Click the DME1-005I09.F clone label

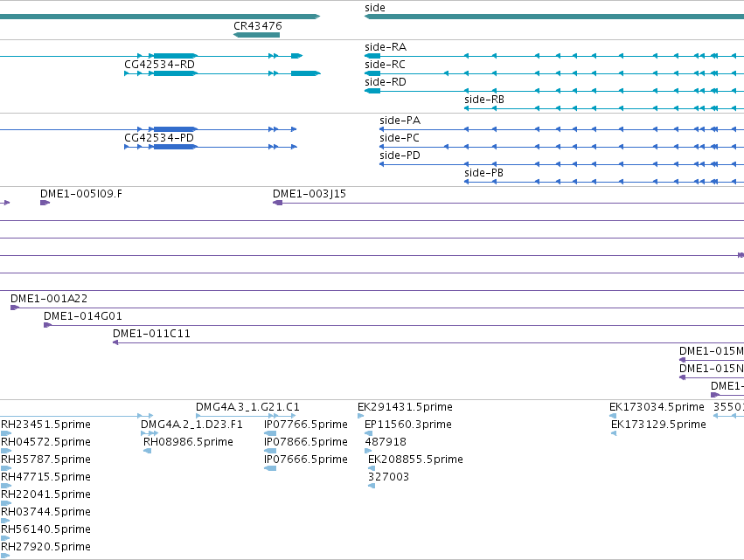click(x=81, y=194)
